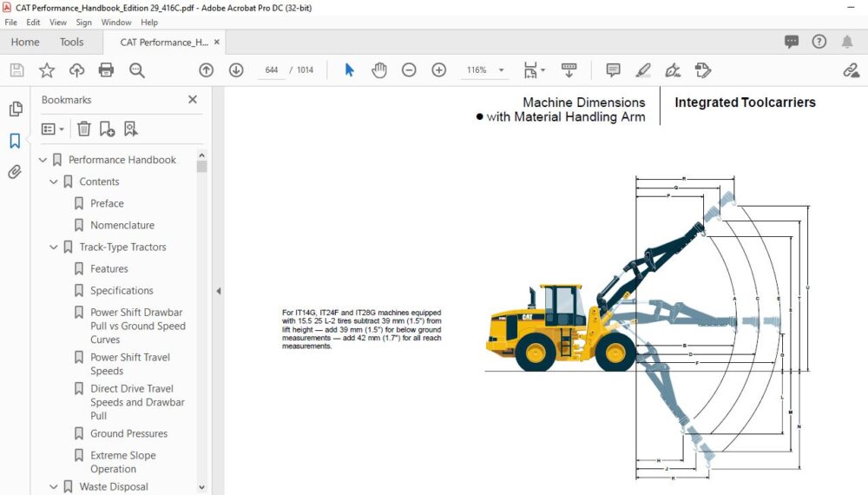This screenshot has height=495, width=868.
Task: Collapse Waste Disposal bookmark
Action: tap(53, 486)
